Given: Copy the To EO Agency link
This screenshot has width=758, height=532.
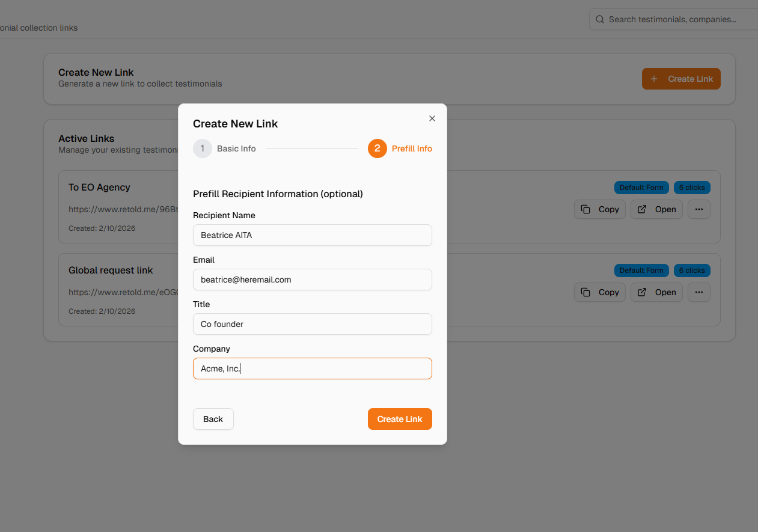Looking at the screenshot, I should pos(599,209).
